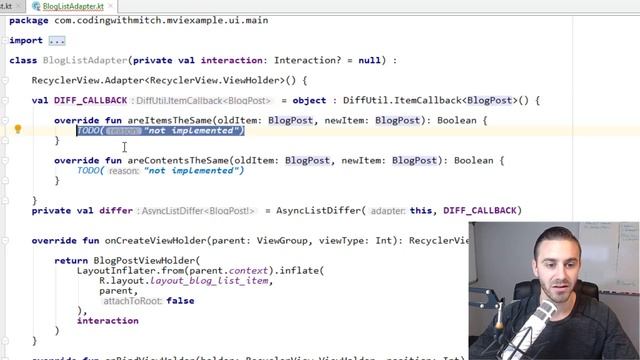This screenshot has height=360, width=640.
Task: Click the TODO call inside areContentsTheSame
Action: [161, 171]
